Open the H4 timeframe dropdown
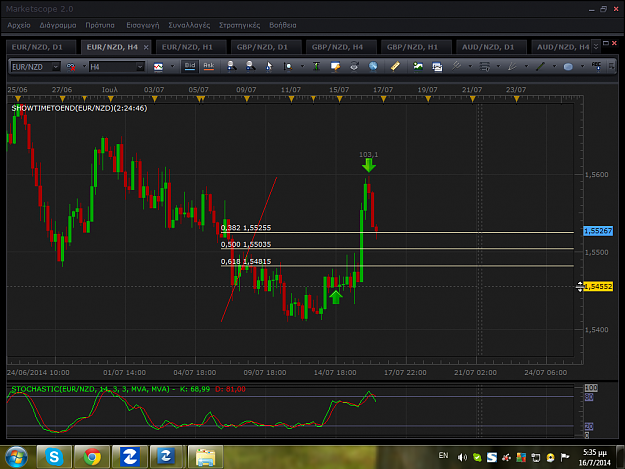625x469 pixels. tap(140, 67)
